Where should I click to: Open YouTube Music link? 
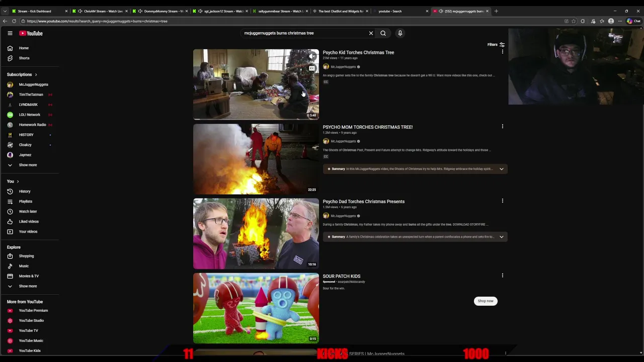[30, 340]
